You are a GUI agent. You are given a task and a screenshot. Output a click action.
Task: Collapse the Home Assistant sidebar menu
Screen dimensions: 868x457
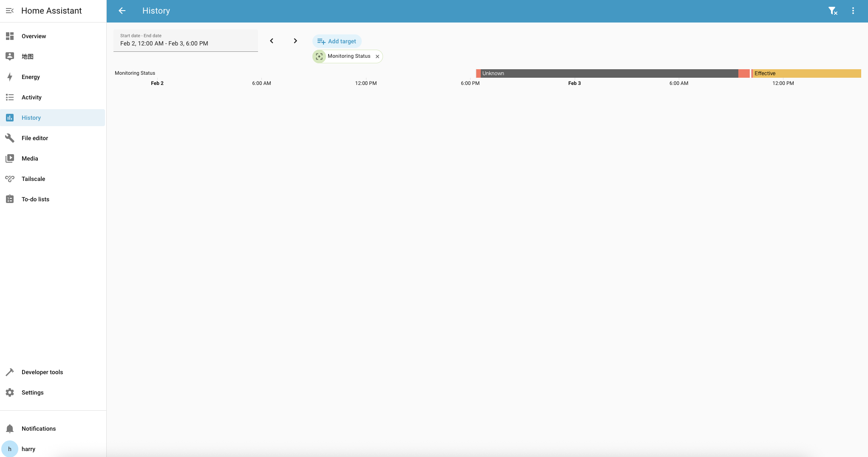click(x=10, y=11)
